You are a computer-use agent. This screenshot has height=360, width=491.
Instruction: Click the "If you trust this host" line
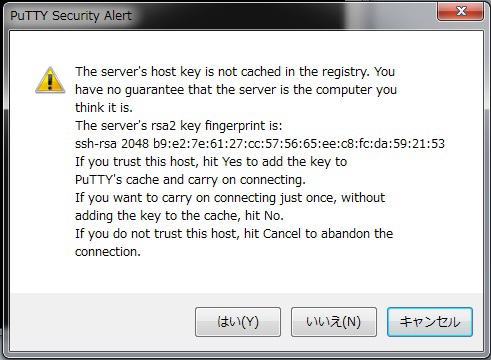[211, 162]
